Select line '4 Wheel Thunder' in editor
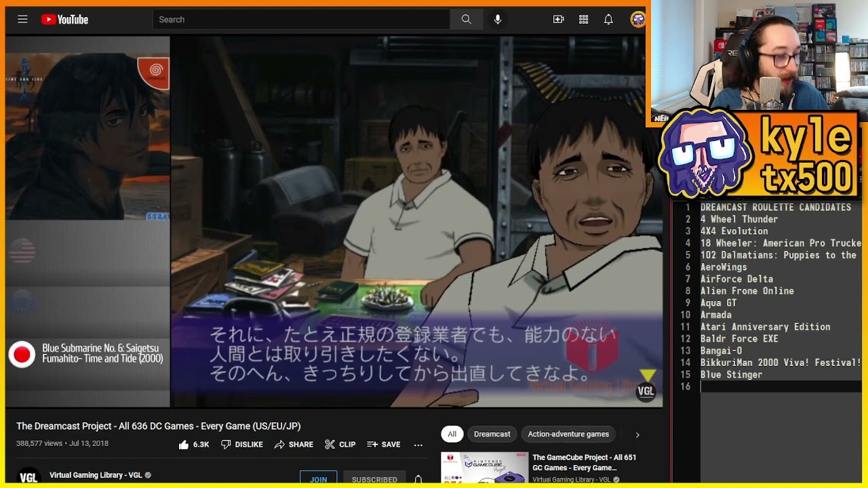The image size is (868, 488). coord(739,220)
